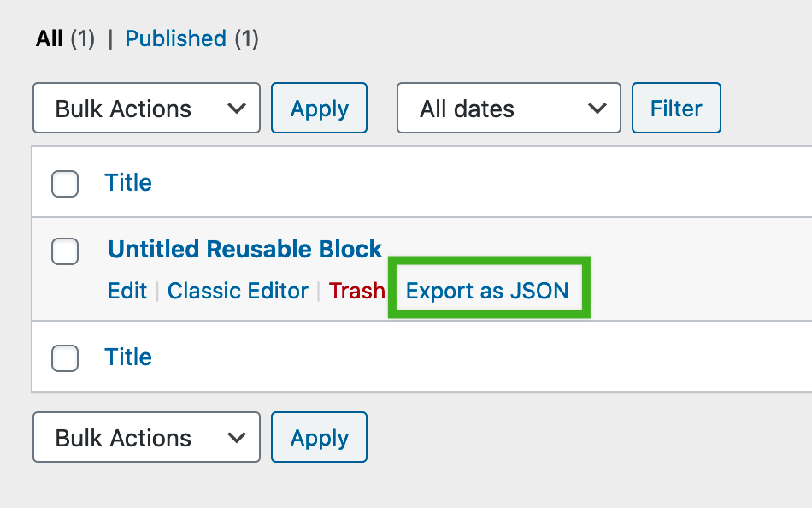Expand the All dates filter dropdown
The width and height of the screenshot is (812, 508).
click(x=509, y=109)
